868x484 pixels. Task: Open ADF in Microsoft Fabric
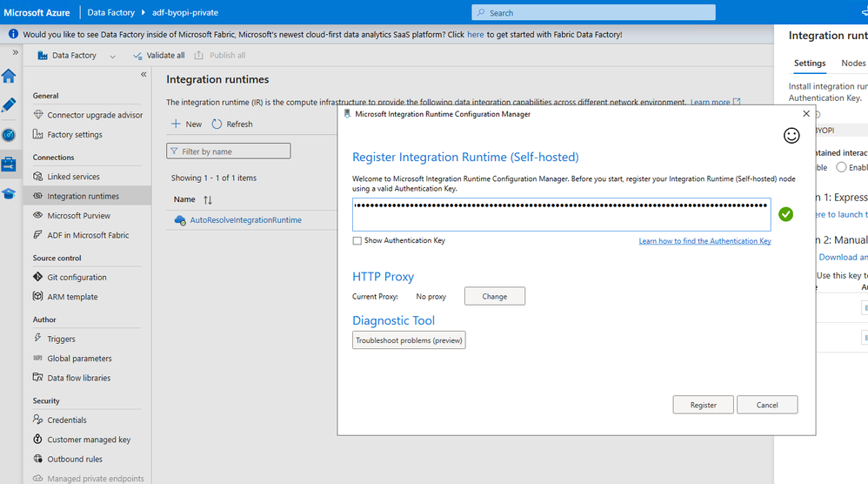tap(81, 235)
